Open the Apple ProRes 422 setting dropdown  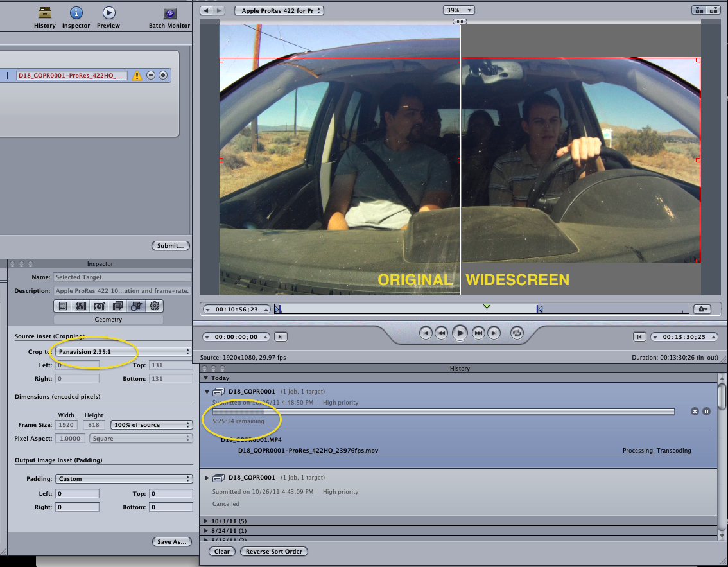tap(279, 10)
